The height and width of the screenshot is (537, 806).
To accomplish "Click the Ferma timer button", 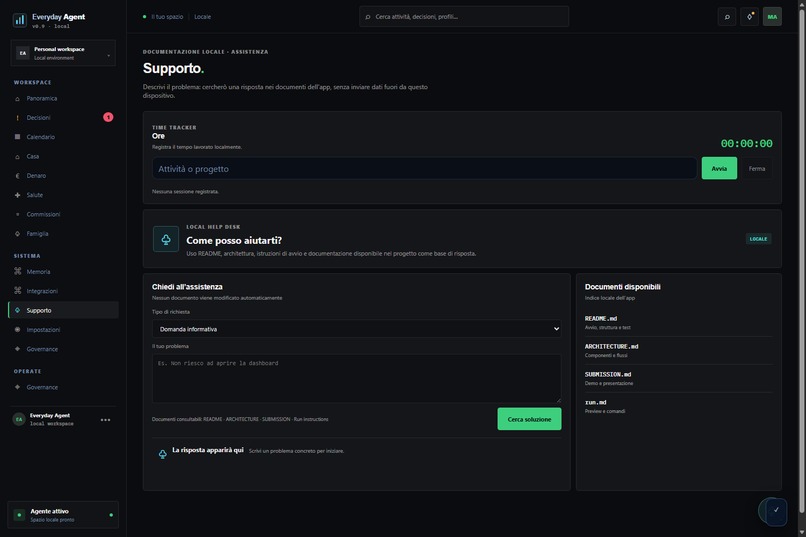I will [757, 169].
